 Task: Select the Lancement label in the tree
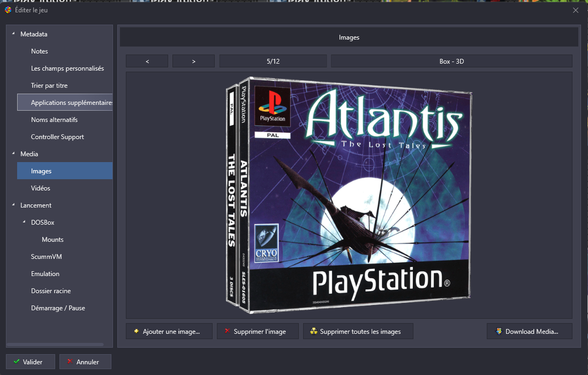coord(36,205)
